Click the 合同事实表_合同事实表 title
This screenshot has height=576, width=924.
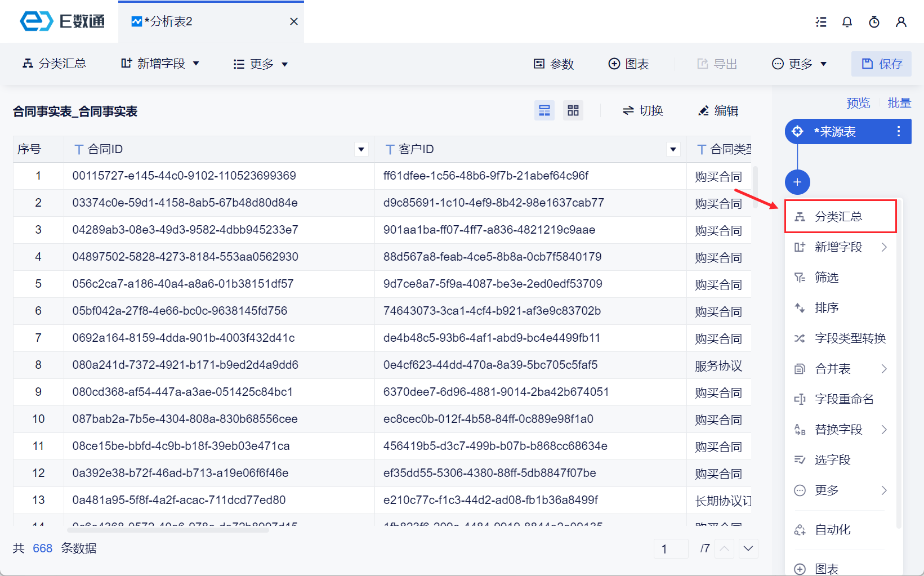click(75, 111)
